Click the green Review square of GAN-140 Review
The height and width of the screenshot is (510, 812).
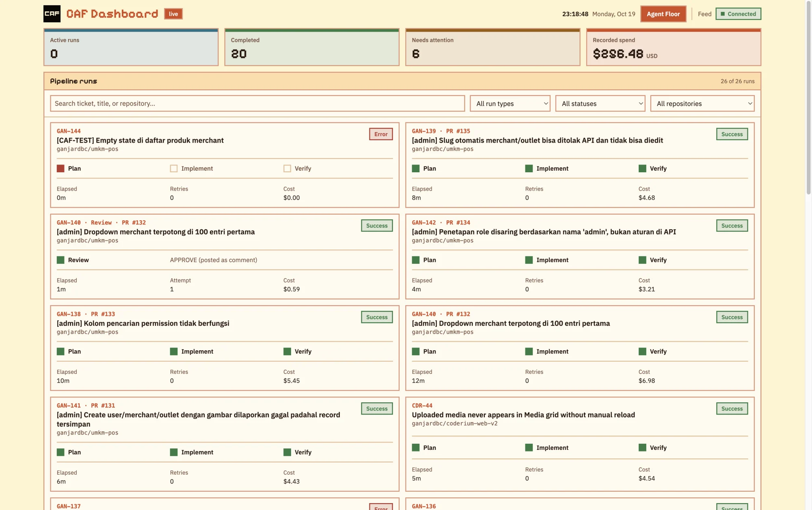(60, 260)
